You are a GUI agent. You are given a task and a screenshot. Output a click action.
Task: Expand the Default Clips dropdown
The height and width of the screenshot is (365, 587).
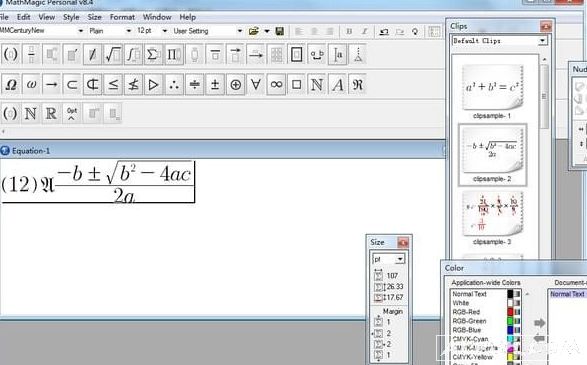tap(542, 40)
